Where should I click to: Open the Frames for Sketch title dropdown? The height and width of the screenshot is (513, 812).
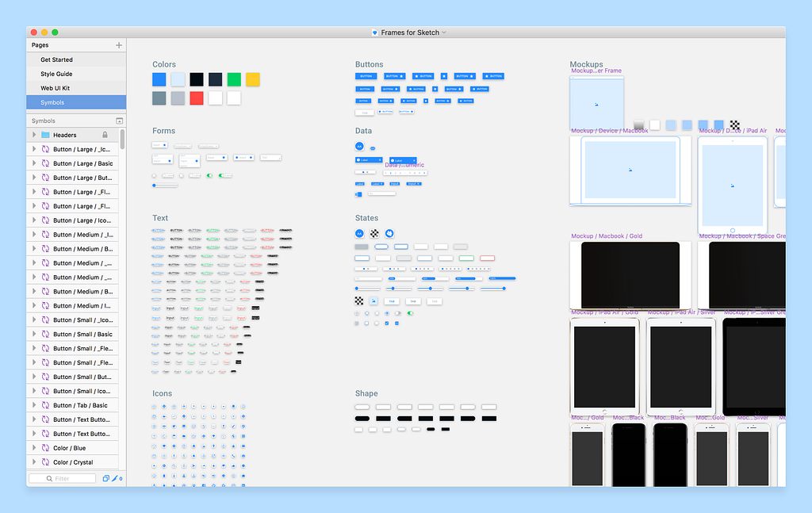pyautogui.click(x=444, y=32)
